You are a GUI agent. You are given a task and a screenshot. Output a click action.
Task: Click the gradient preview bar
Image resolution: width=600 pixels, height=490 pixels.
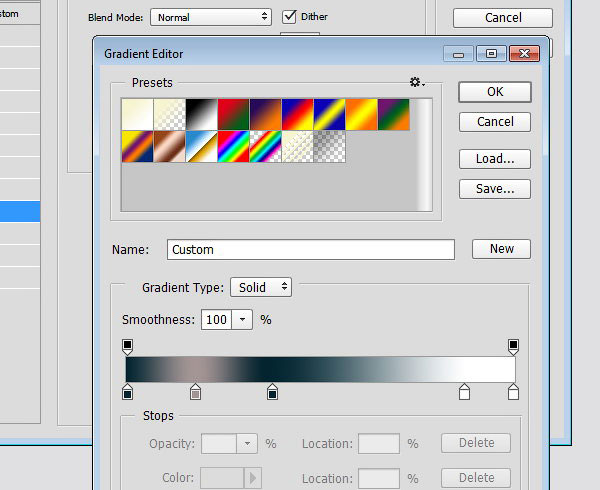point(321,370)
